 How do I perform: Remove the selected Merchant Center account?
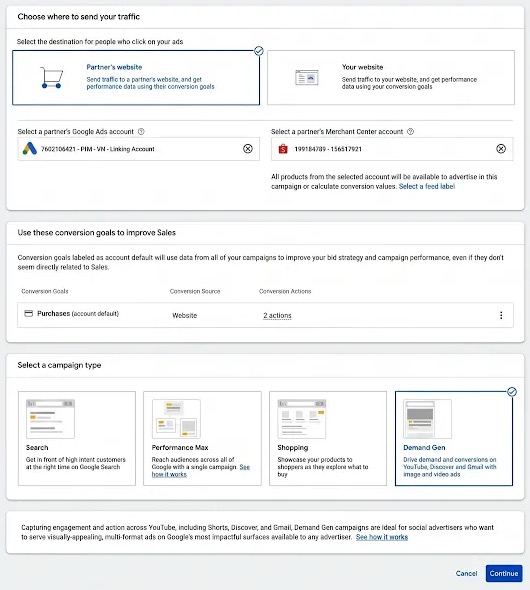[501, 149]
